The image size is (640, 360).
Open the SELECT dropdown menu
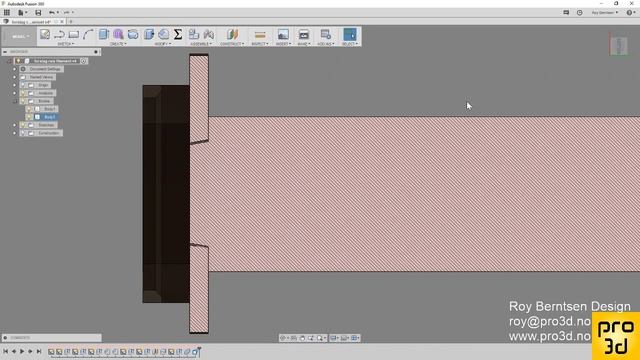[350, 44]
